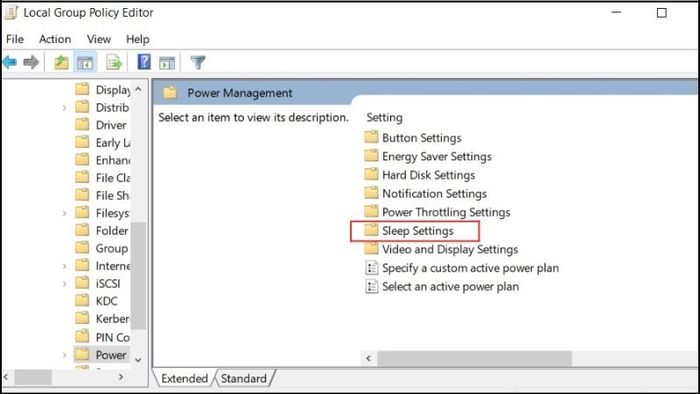Switch to the Standard tab
This screenshot has width=700, height=394.
pyautogui.click(x=244, y=378)
